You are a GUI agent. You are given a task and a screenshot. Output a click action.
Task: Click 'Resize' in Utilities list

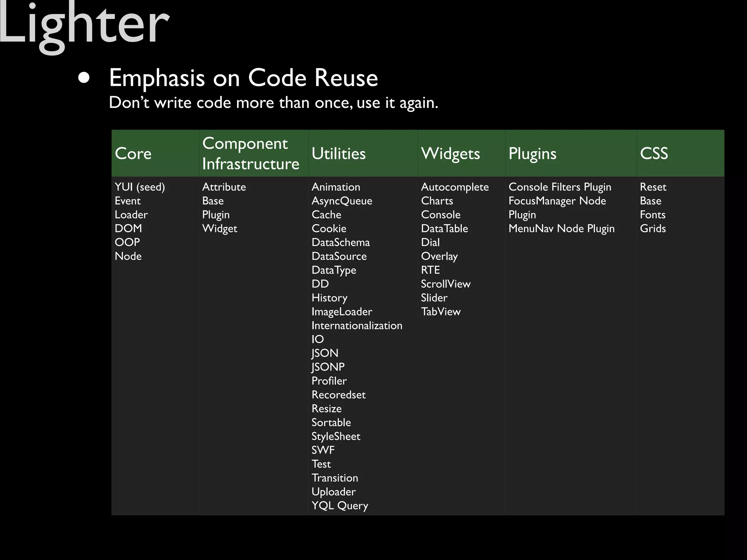(327, 409)
